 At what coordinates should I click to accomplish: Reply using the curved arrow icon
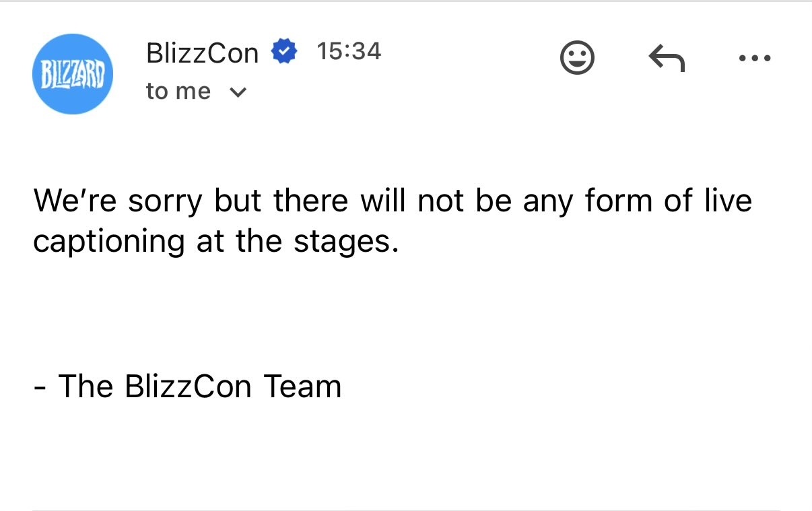click(667, 59)
